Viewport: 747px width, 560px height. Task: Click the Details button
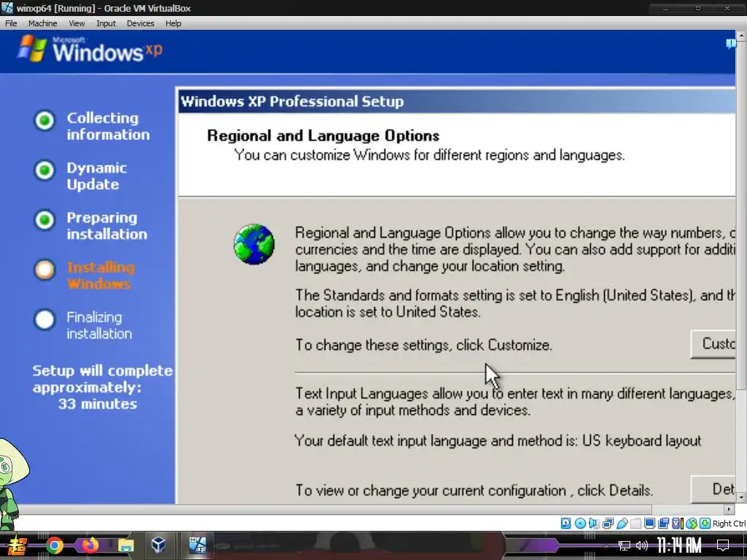point(713,489)
